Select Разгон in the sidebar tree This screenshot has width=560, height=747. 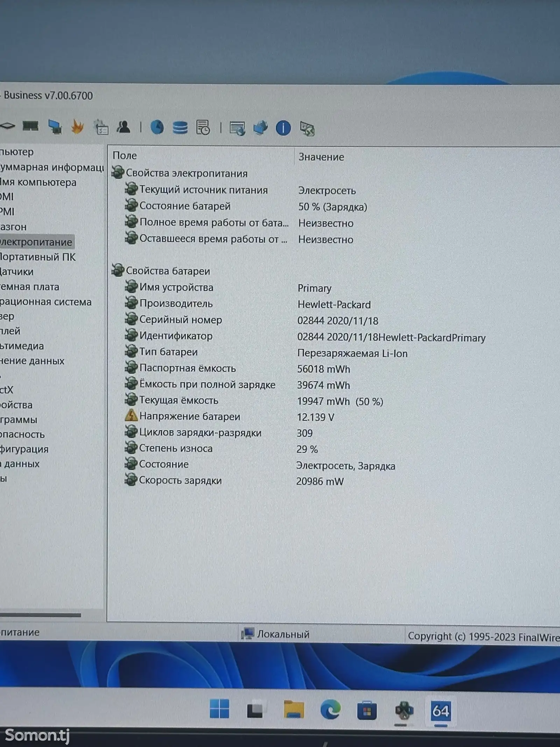[13, 227]
